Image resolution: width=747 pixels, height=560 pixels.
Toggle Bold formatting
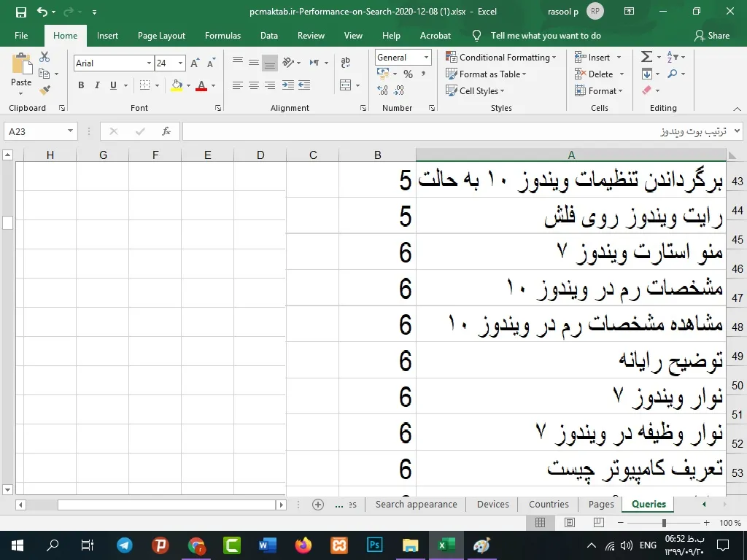point(81,85)
